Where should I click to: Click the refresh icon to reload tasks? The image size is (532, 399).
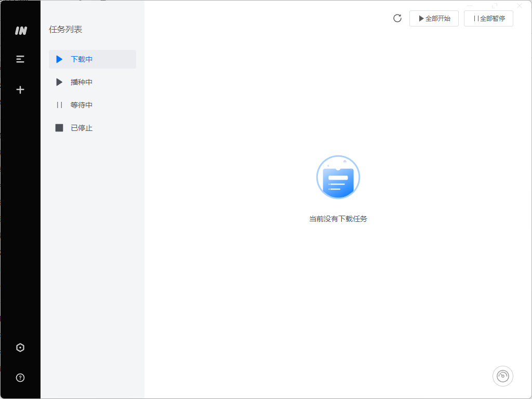[x=397, y=18]
